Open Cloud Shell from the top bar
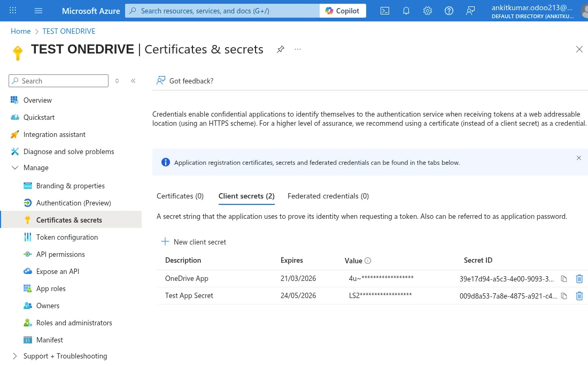This screenshot has width=588, height=366. click(384, 10)
